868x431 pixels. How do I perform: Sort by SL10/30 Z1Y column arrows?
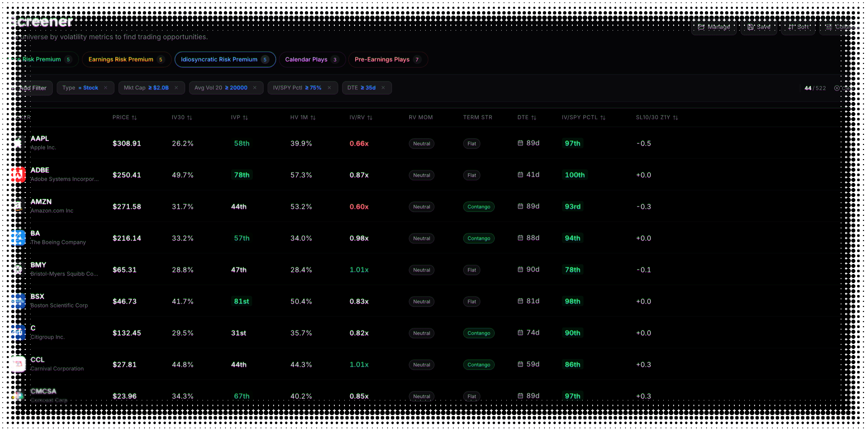point(676,118)
